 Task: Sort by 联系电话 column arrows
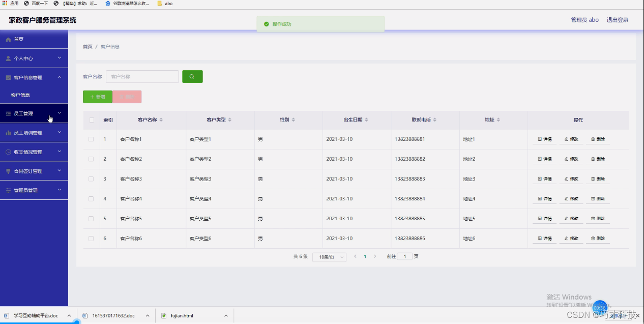coord(435,120)
